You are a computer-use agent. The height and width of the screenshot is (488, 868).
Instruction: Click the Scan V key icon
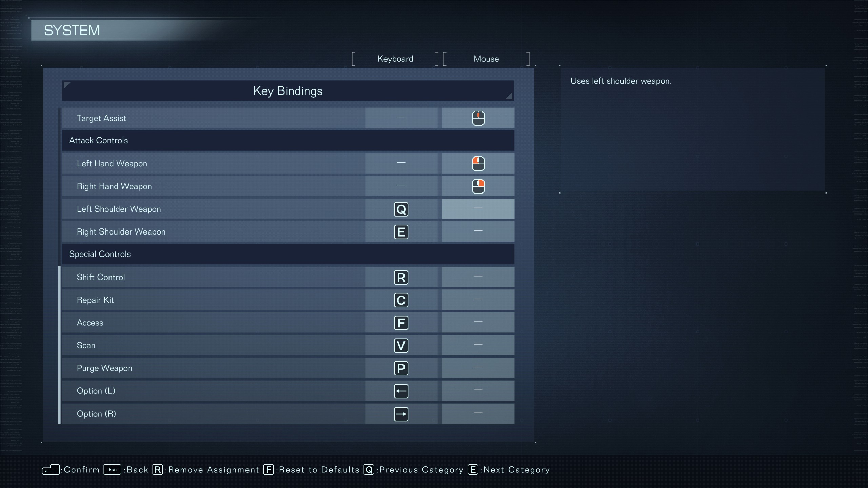point(400,345)
